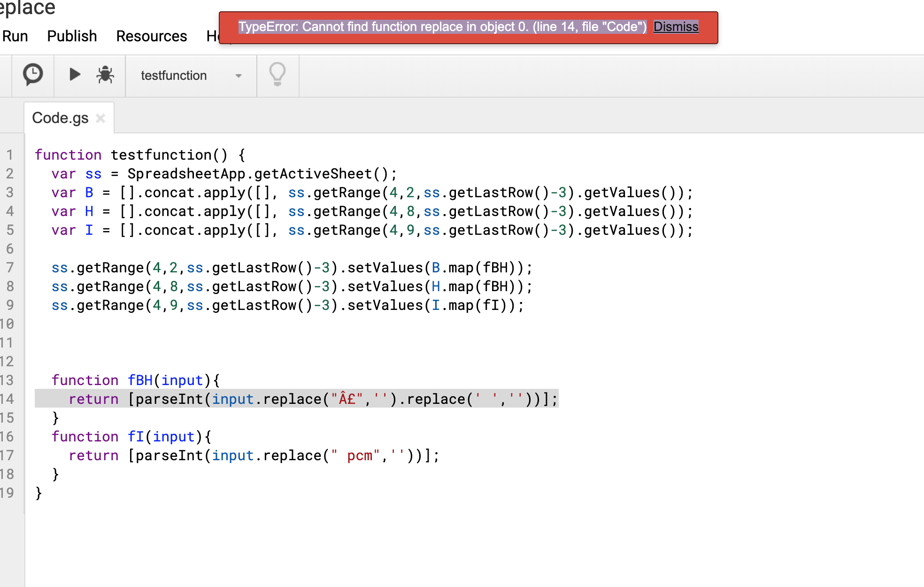This screenshot has height=587, width=924.
Task: Open the Publish menu
Action: 71,36
